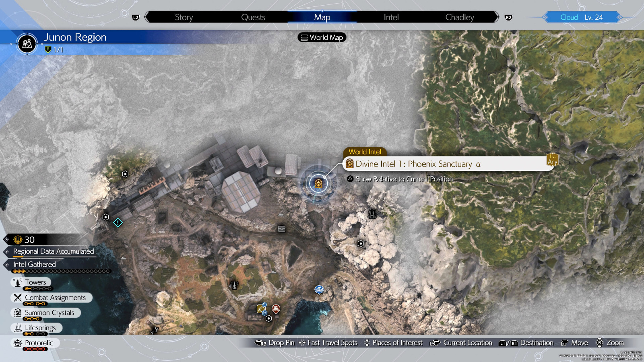Filter map by Combat Assignments
The image size is (644, 362).
pos(55,298)
